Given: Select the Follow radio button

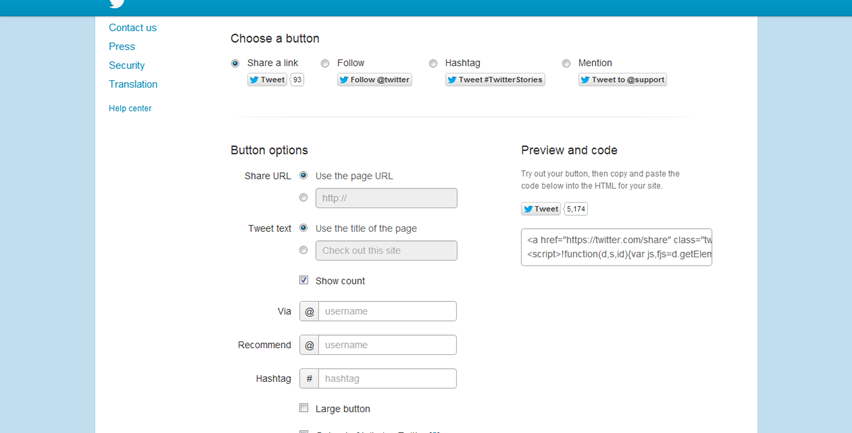Looking at the screenshot, I should [325, 64].
